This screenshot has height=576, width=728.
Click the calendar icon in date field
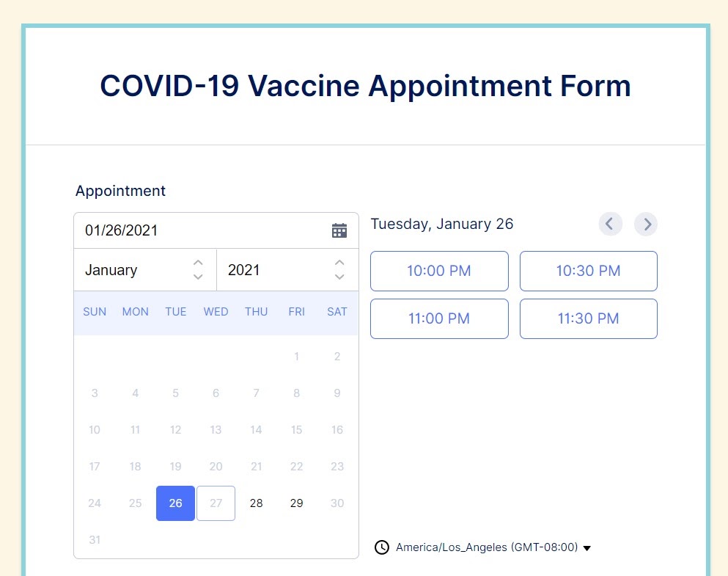coord(339,230)
